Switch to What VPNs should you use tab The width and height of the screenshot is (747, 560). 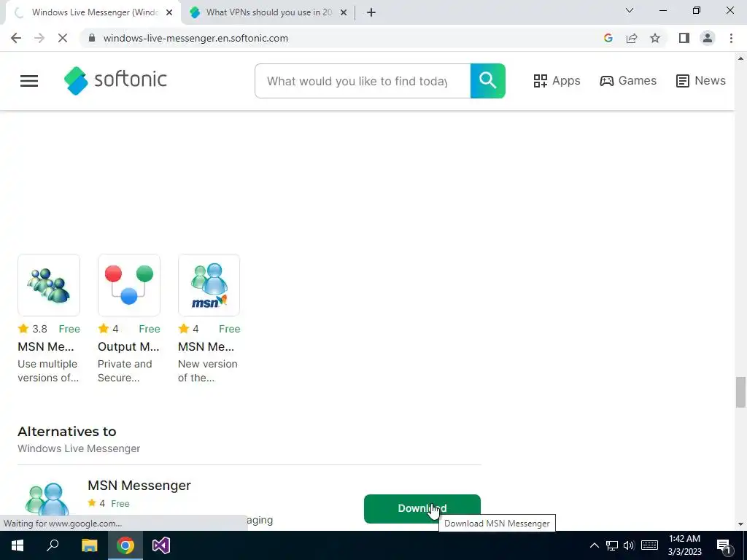tap(267, 12)
